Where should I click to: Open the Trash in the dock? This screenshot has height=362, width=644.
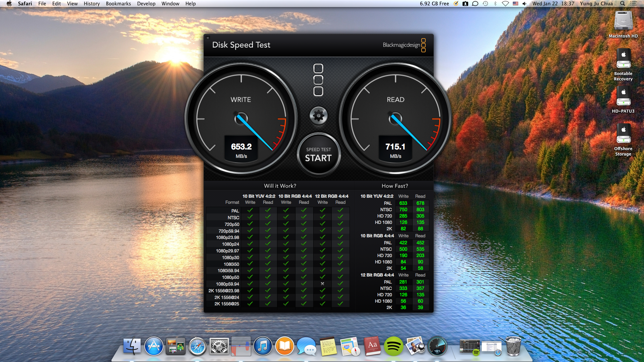coord(513,346)
